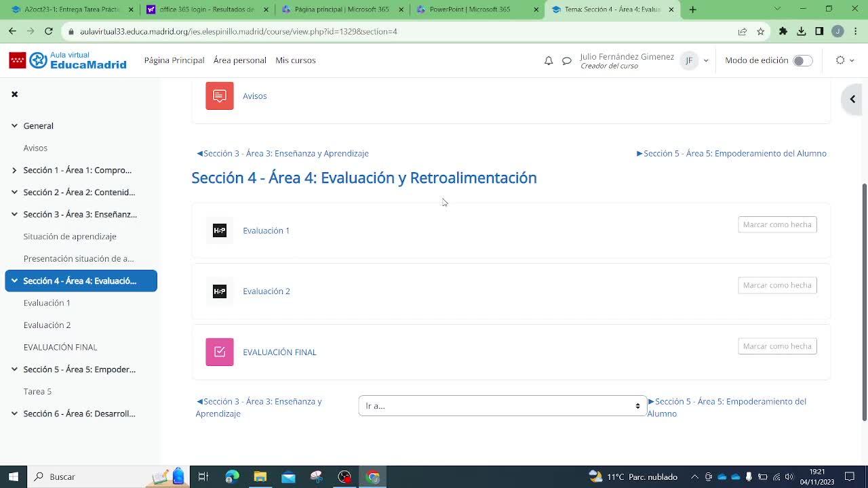Select EVALUACIÓN FINAL in the sidebar
Viewport: 868px width, 488px height.
pyautogui.click(x=60, y=347)
